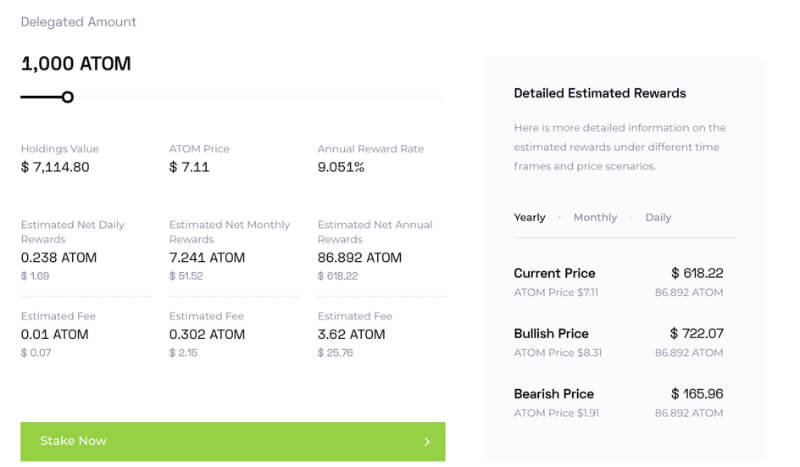This screenshot has height=467, width=800.
Task: Click the 0.302 ATOM monthly estimated fee
Action: click(x=206, y=335)
